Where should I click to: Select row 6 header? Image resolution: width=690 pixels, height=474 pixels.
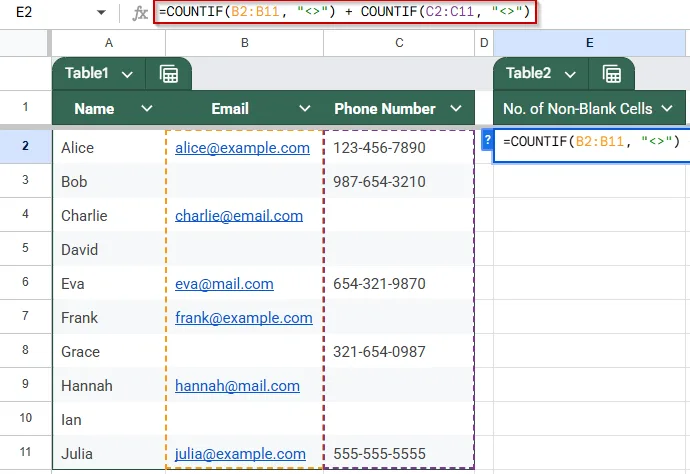(x=26, y=282)
